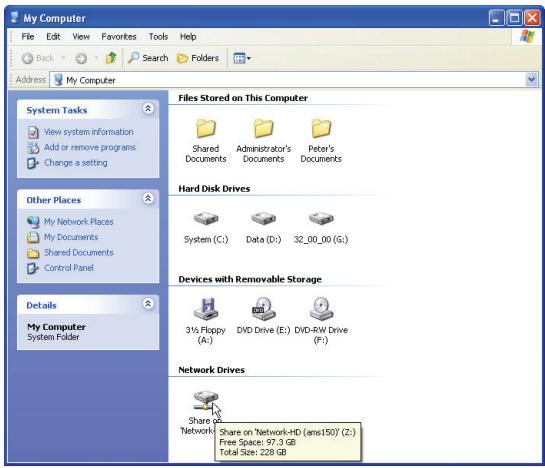
Task: Click the Address bar field
Action: [x=294, y=80]
